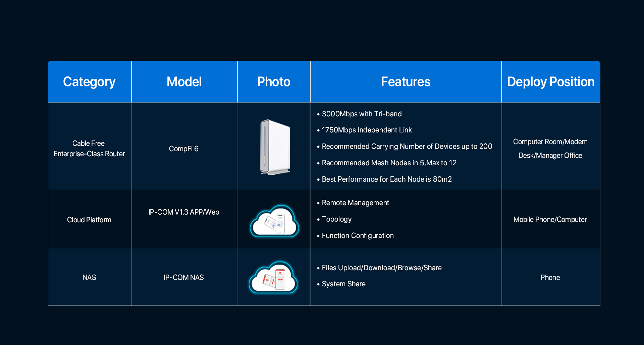The width and height of the screenshot is (644, 345).
Task: Click the Cable Free Enterprise-Class Router category
Action: (89, 149)
